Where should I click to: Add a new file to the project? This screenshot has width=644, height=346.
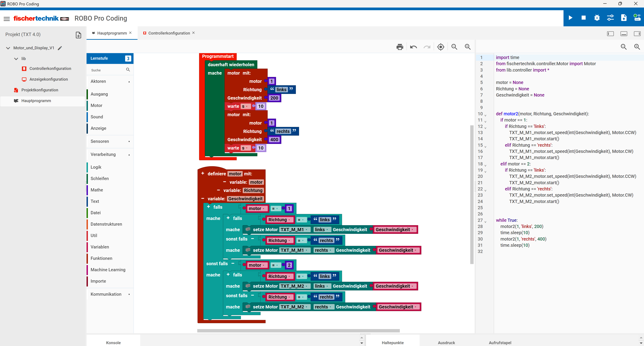pyautogui.click(x=78, y=35)
